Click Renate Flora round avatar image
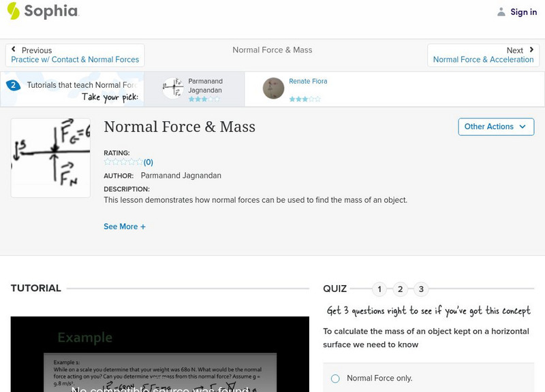The width and height of the screenshot is (545, 392). [x=273, y=88]
